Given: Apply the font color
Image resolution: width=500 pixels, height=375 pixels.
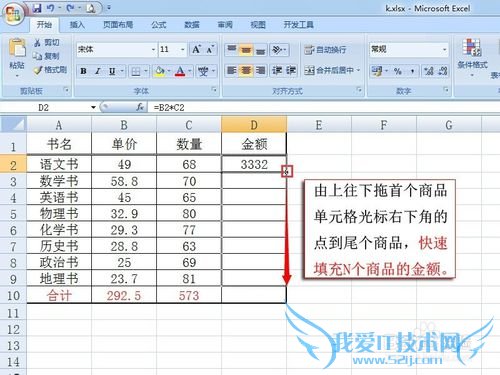Looking at the screenshot, I should click(180, 71).
